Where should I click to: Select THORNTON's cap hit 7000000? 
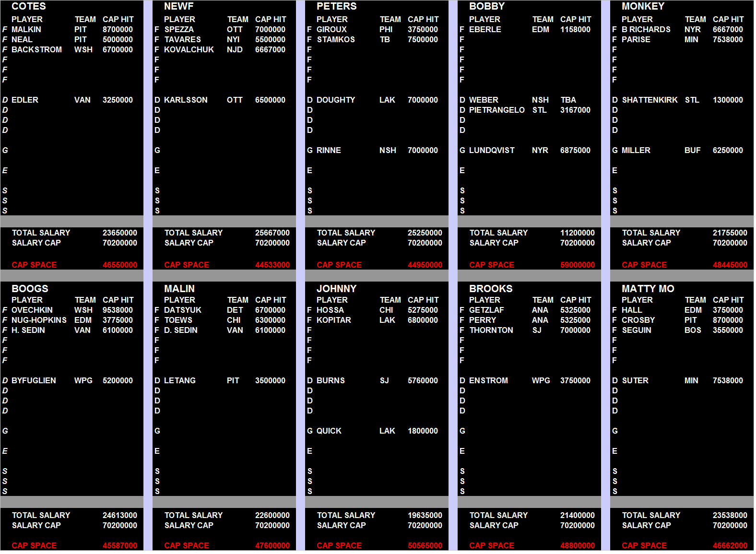coord(575,330)
